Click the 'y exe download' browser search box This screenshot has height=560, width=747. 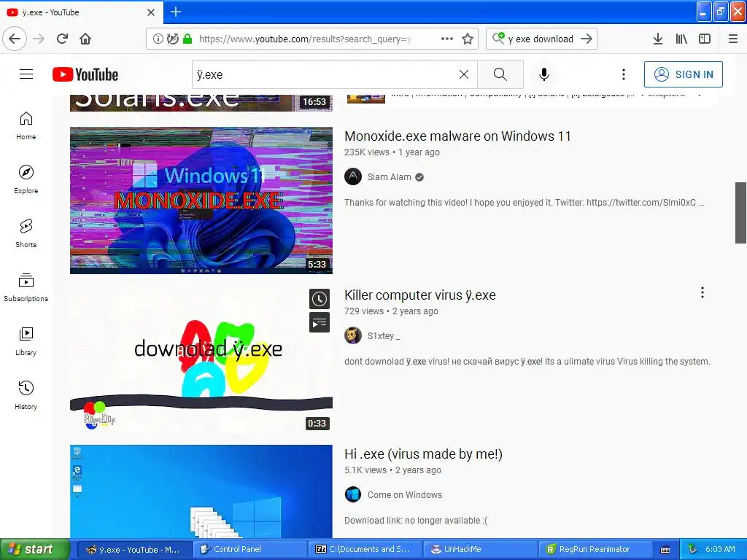click(x=541, y=39)
